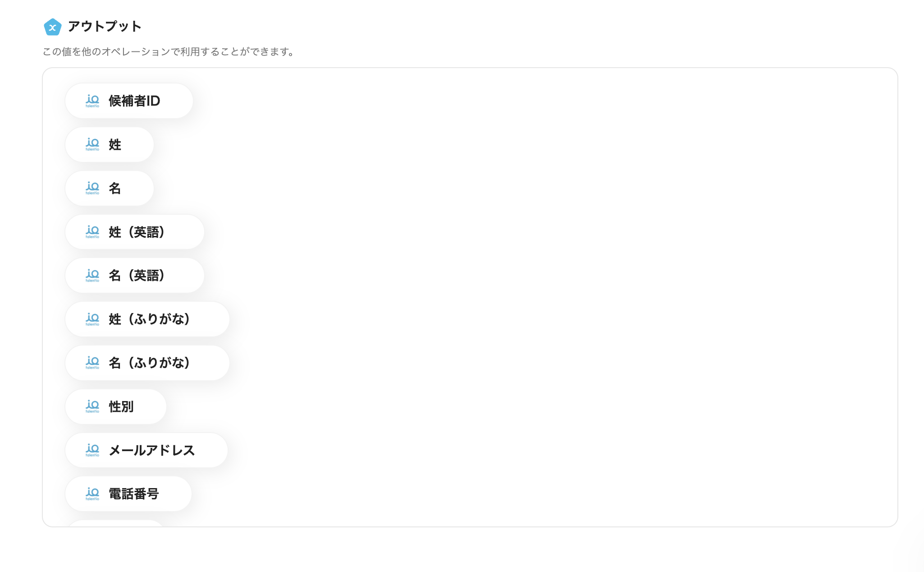Select the 候補者ID output chip
The height and width of the screenshot is (572, 924).
click(129, 101)
